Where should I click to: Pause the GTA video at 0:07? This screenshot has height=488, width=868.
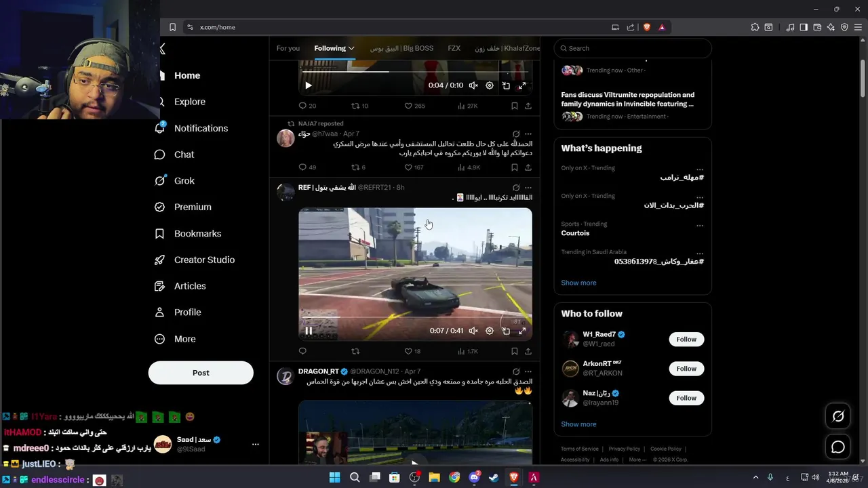pos(308,331)
